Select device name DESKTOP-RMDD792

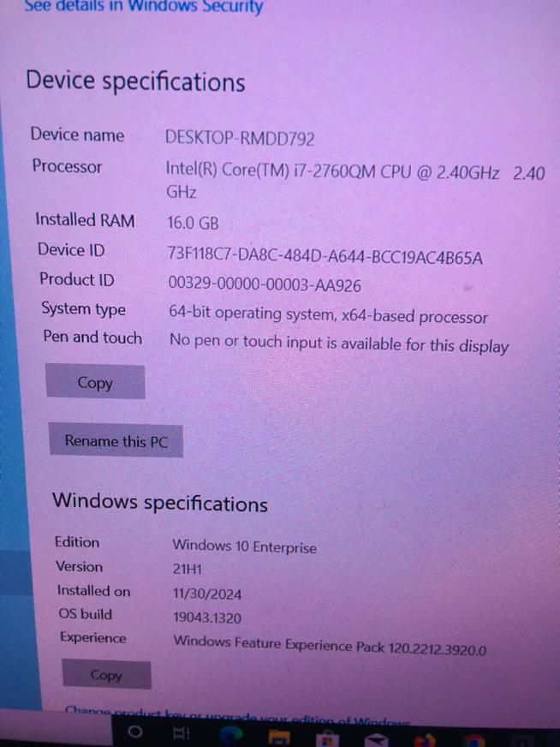tap(240, 138)
